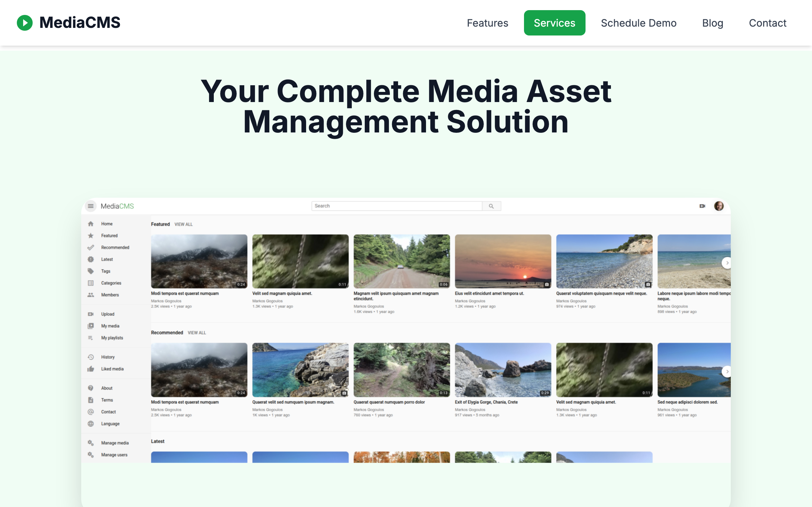Click the MediaCMS green play logo

[x=24, y=23]
